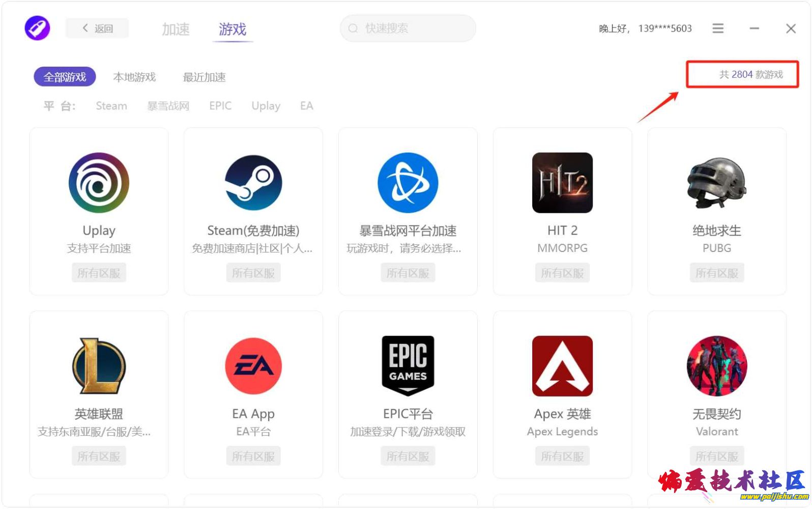Switch to the 本地游戏 tab
This screenshot has height=509, width=812.
point(134,77)
